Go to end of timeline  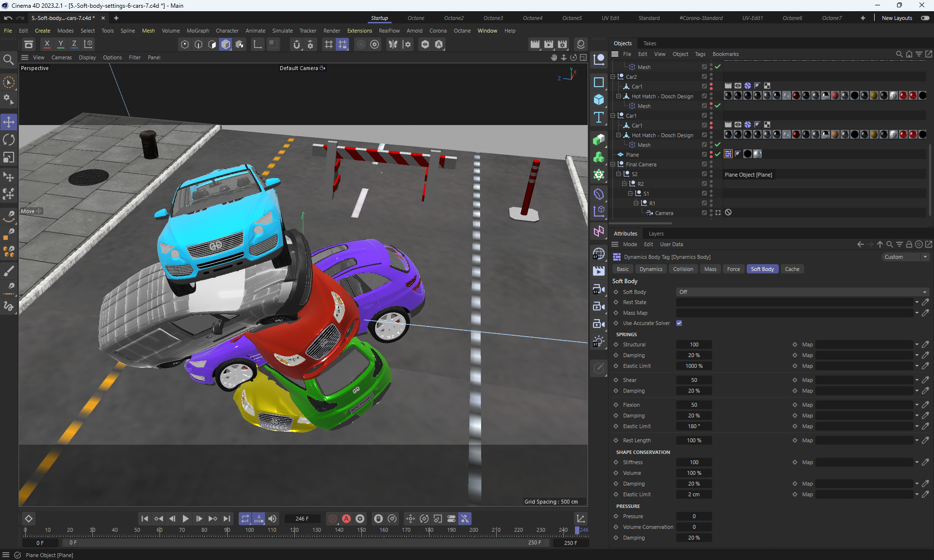(x=227, y=519)
